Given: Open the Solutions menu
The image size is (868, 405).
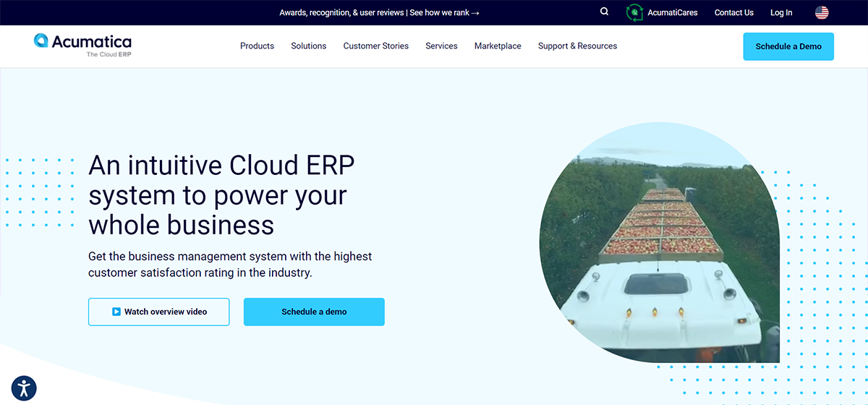Looking at the screenshot, I should coord(309,46).
